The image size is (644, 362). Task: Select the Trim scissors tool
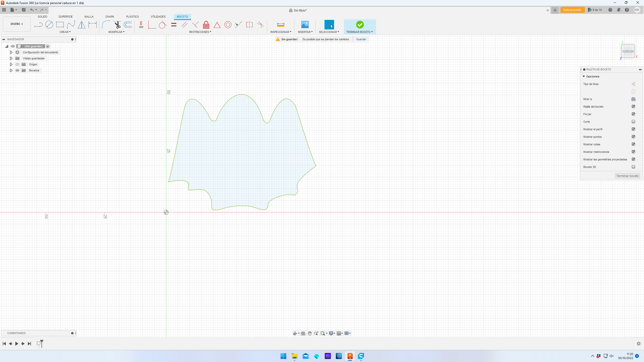117,25
